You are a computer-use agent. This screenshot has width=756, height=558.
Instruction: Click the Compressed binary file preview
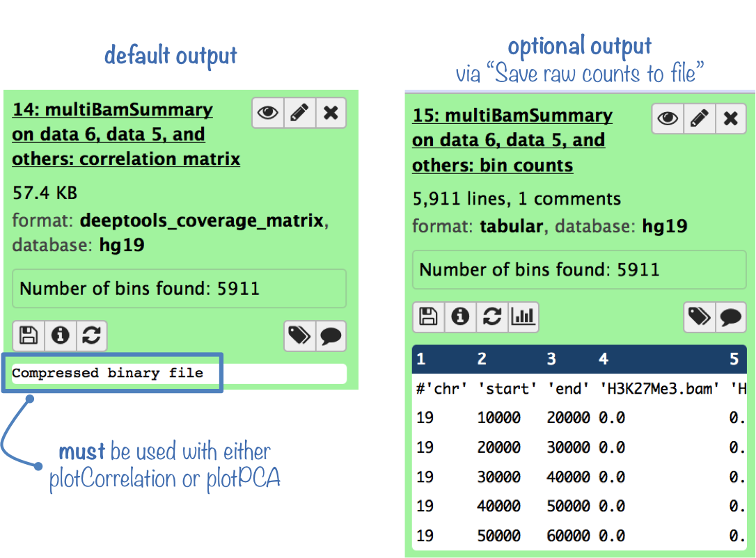click(108, 373)
